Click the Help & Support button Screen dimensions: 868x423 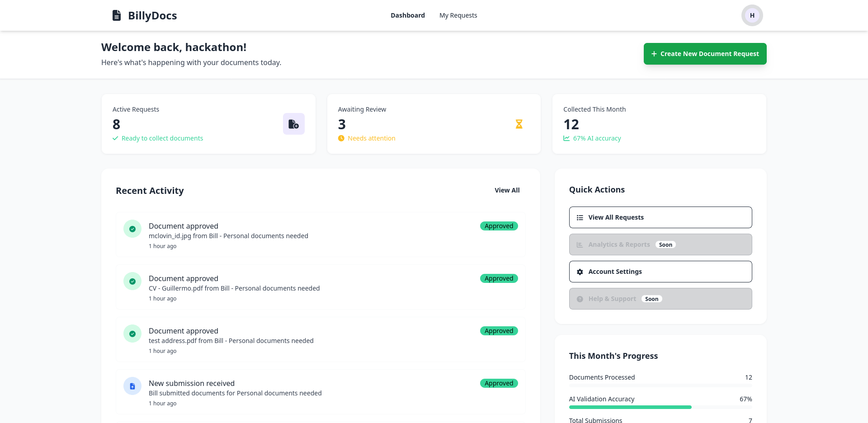pyautogui.click(x=660, y=299)
